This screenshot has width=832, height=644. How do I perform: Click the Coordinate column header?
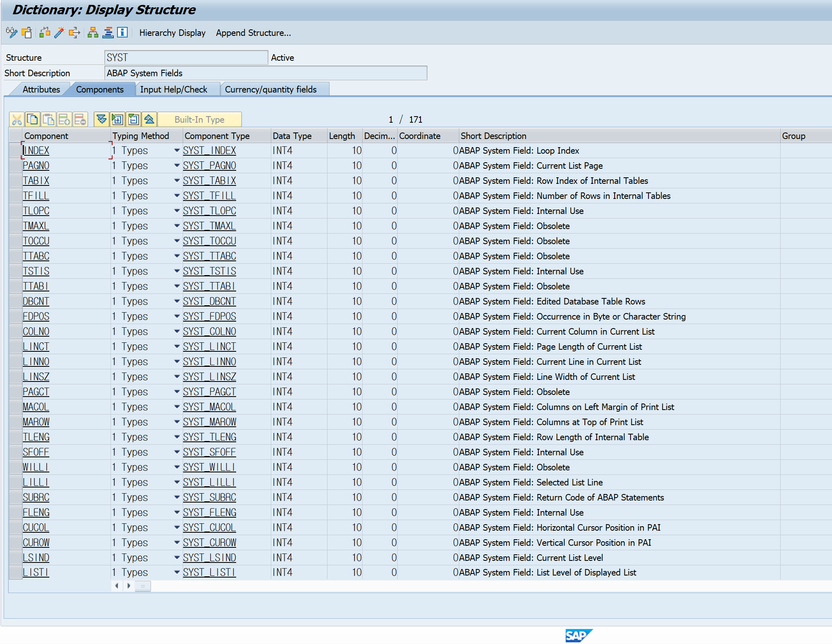tap(428, 136)
